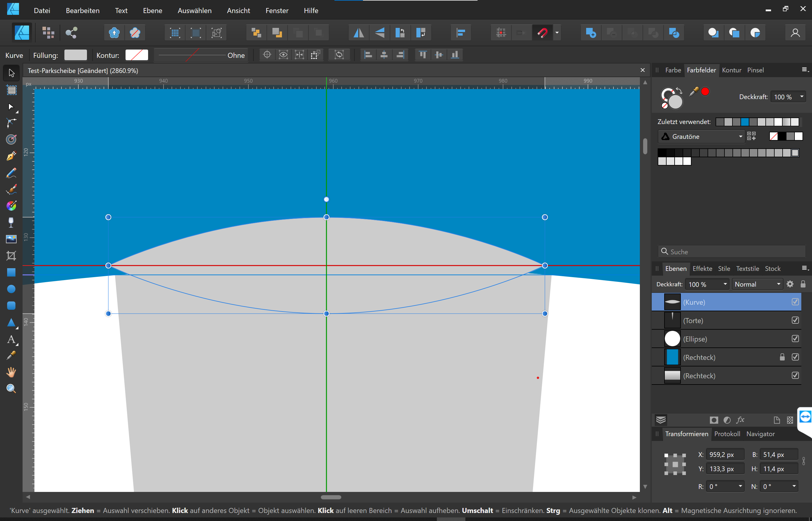Toggle the snapping magnet icon

click(x=542, y=33)
